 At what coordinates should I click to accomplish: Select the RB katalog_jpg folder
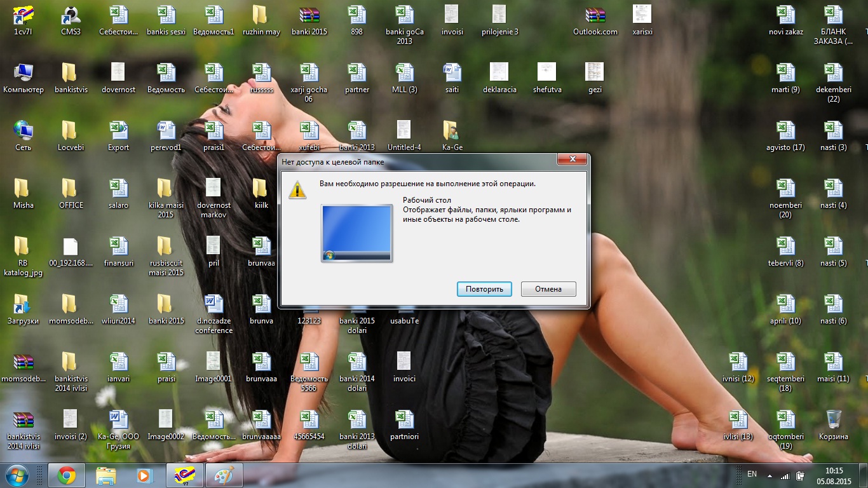pos(23,256)
